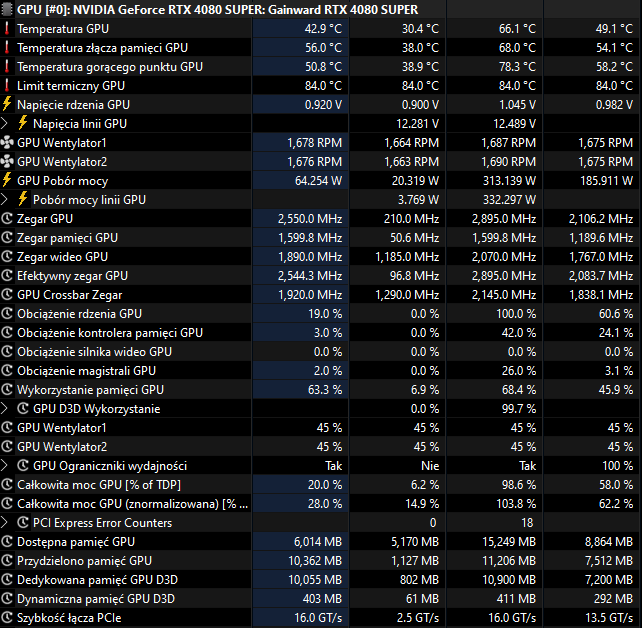Click the GPU chip icon in header row
The image size is (642, 628).
(x=7, y=9)
